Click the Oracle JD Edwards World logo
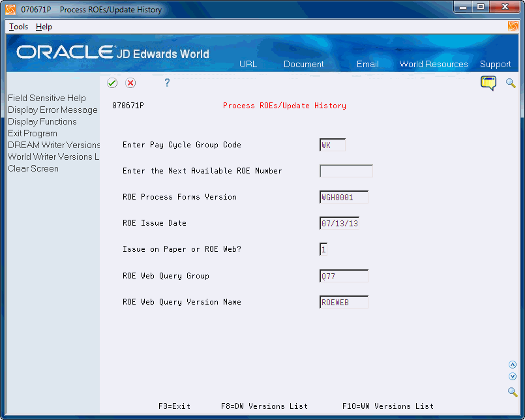Screen dimensions: 525x420 coord(113,53)
